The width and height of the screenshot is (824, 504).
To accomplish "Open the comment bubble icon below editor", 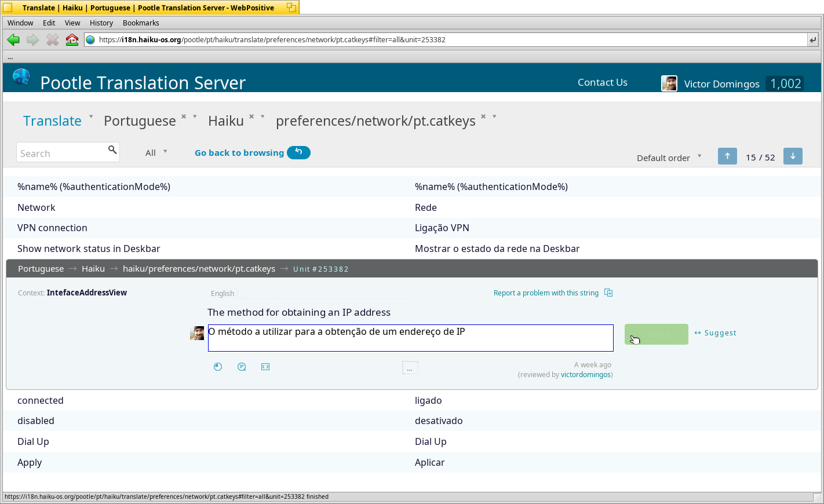I will pos(242,367).
